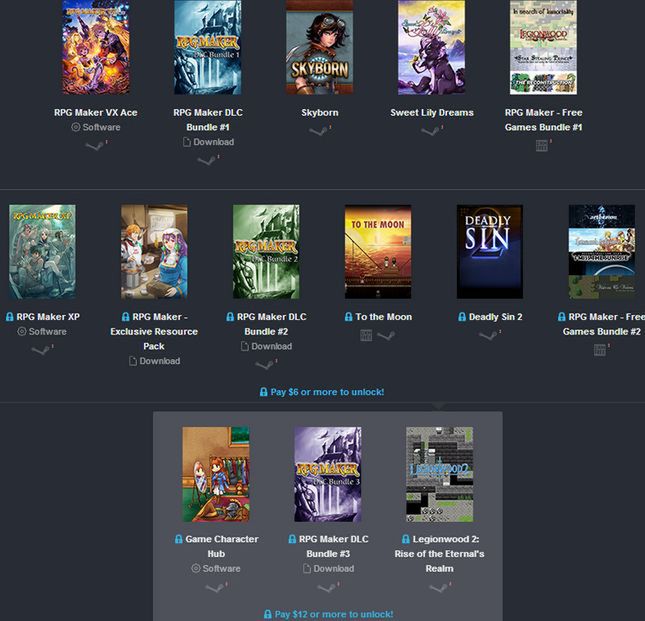Click the lock icon beside Deadly Sin 2
The width and height of the screenshot is (645, 621).
[x=462, y=317]
